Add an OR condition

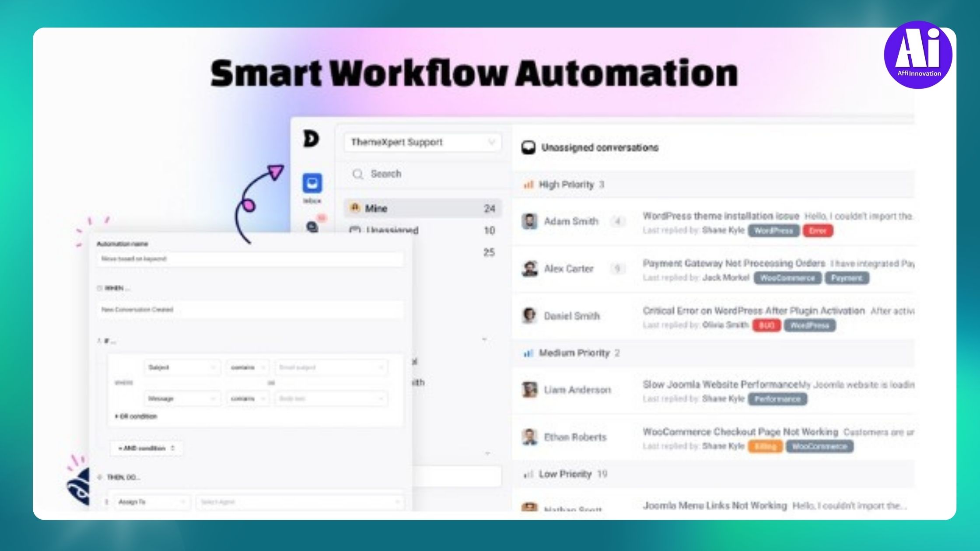pos(136,416)
